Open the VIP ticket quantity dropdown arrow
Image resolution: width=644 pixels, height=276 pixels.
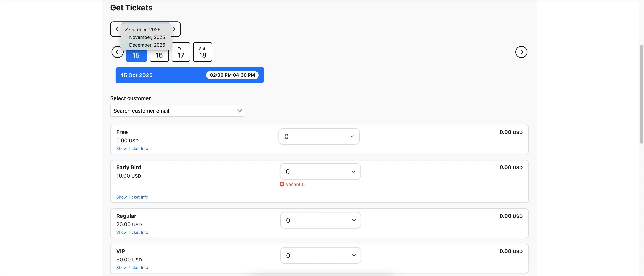pyautogui.click(x=354, y=255)
